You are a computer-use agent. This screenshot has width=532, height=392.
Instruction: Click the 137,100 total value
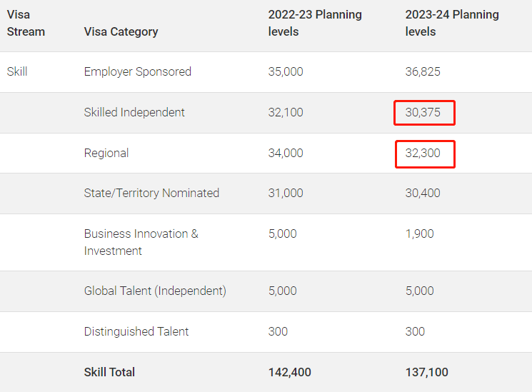pyautogui.click(x=426, y=372)
